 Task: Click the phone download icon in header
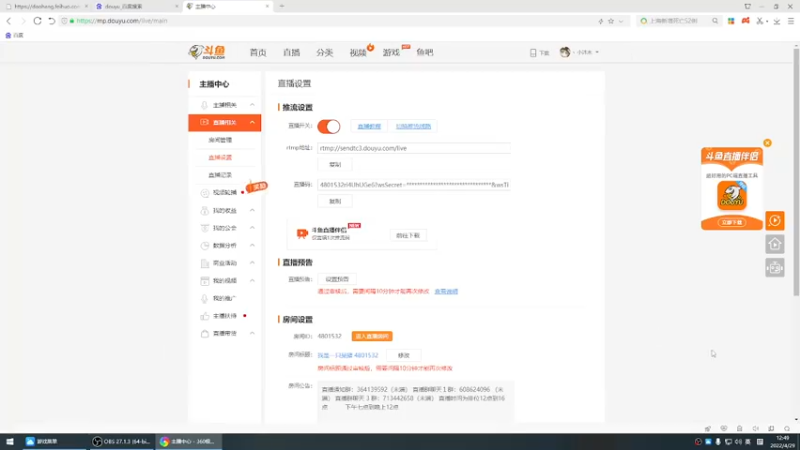533,53
